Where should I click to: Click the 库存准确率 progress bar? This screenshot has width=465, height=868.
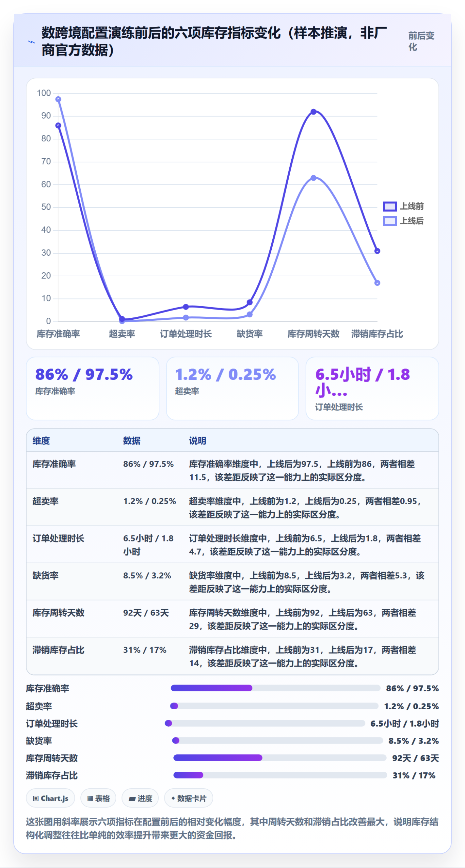275,688
